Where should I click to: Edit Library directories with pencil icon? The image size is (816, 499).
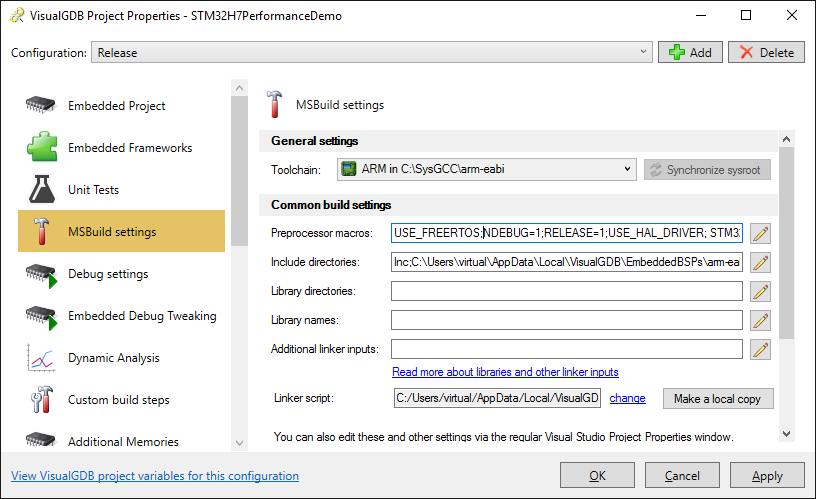click(x=760, y=292)
